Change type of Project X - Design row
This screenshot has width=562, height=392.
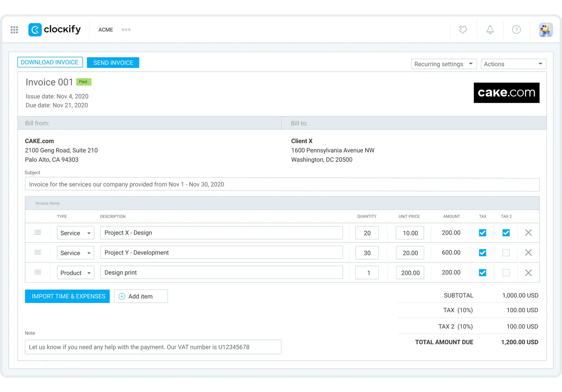75,233
